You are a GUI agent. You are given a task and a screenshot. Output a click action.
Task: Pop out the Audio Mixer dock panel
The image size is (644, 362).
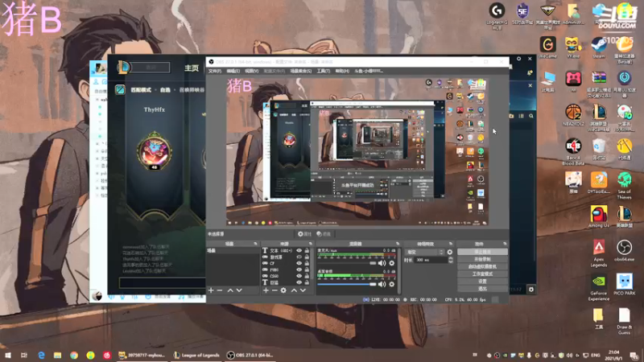[398, 244]
